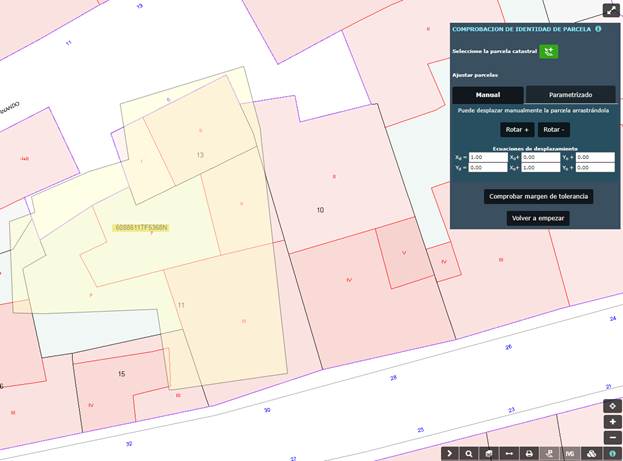Screen dimensions: 623x461
Task: Zoom in with the plus button
Action: [x=612, y=422]
